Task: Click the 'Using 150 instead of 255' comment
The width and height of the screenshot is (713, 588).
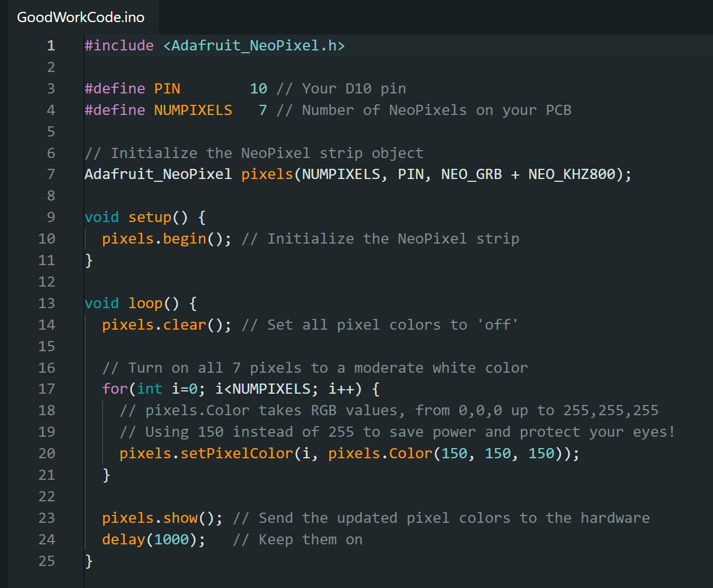Action: pyautogui.click(x=397, y=432)
